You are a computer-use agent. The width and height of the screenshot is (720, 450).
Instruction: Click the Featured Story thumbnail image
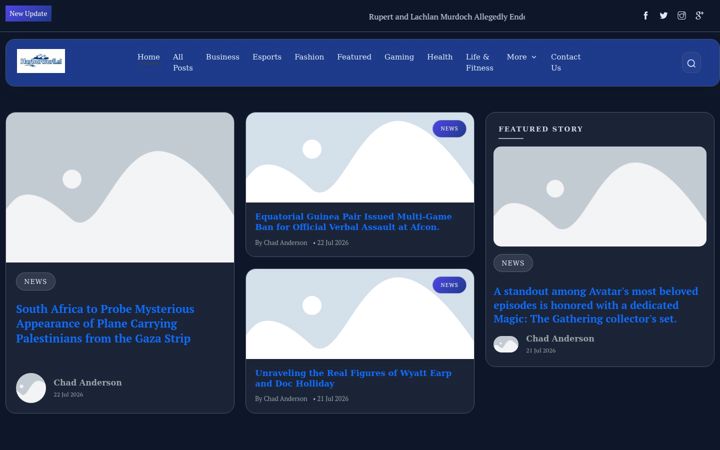pos(600,197)
